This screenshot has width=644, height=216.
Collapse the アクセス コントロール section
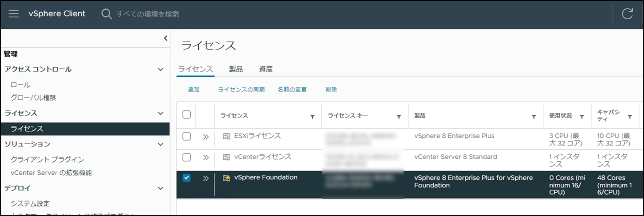160,69
